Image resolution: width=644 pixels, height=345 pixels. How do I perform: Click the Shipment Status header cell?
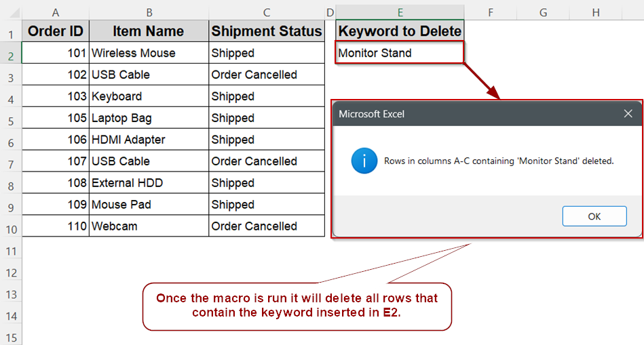point(267,31)
